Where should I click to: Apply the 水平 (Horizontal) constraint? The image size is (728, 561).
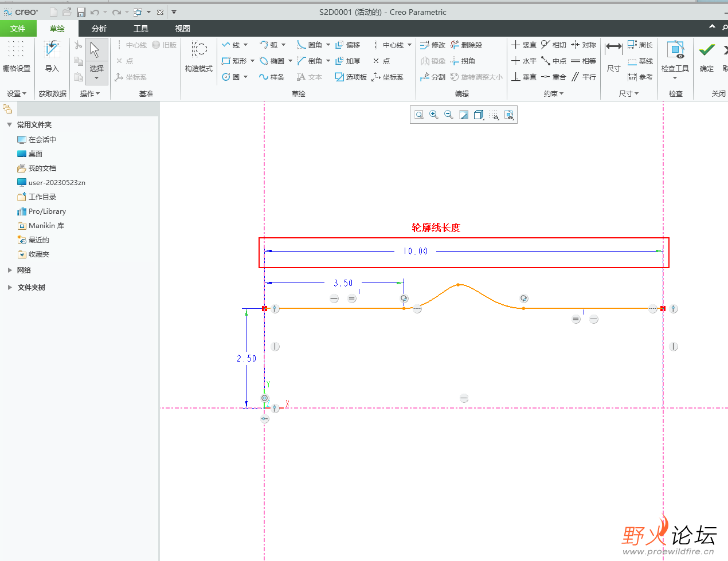click(x=524, y=61)
